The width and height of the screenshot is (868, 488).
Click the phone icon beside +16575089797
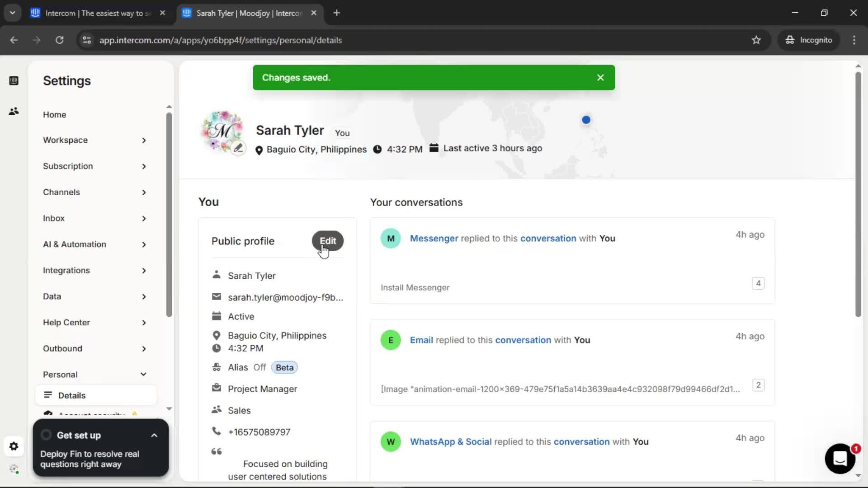pyautogui.click(x=217, y=432)
